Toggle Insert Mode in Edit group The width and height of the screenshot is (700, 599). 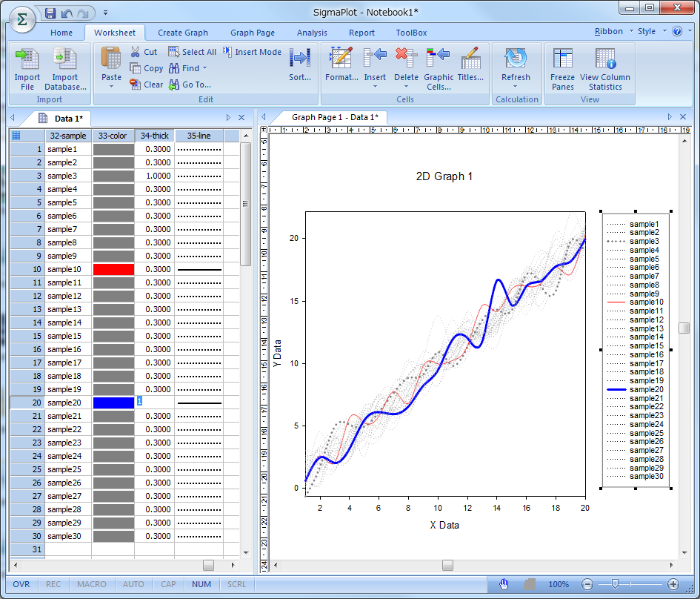coord(252,52)
